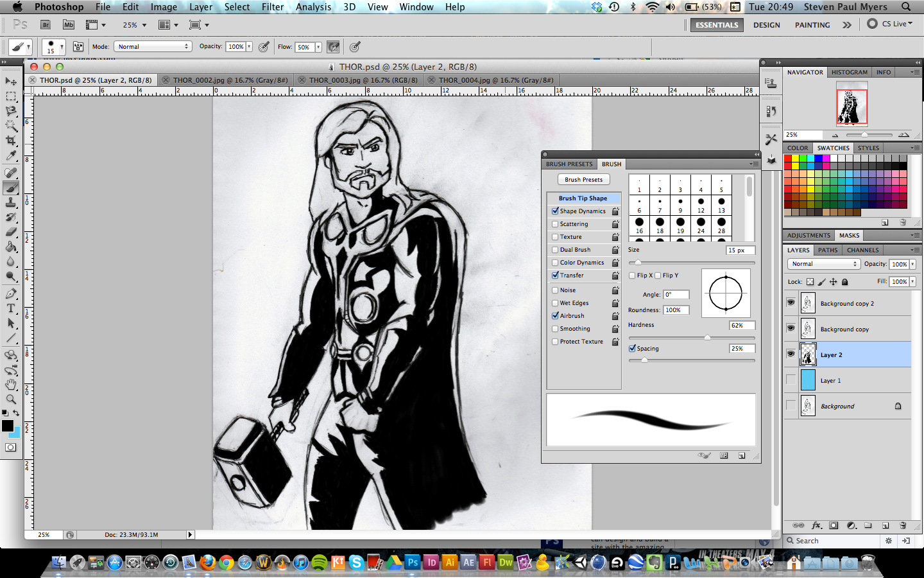
Task: Hide the Background copy 2 layer
Action: pos(791,302)
